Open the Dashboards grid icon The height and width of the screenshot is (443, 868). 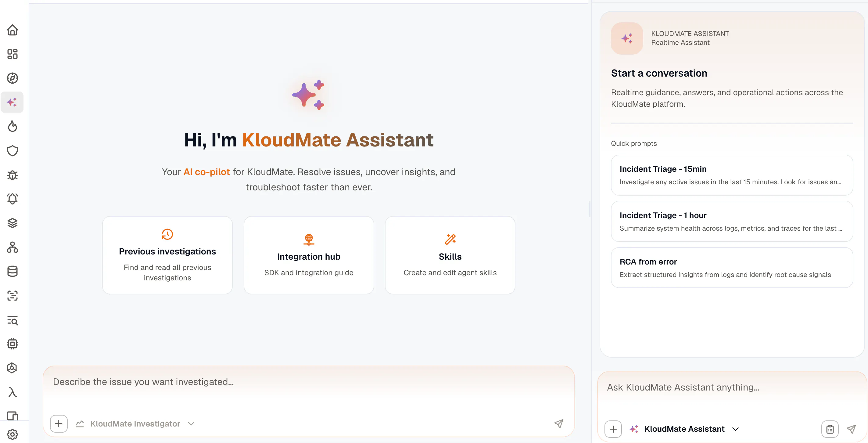point(13,54)
